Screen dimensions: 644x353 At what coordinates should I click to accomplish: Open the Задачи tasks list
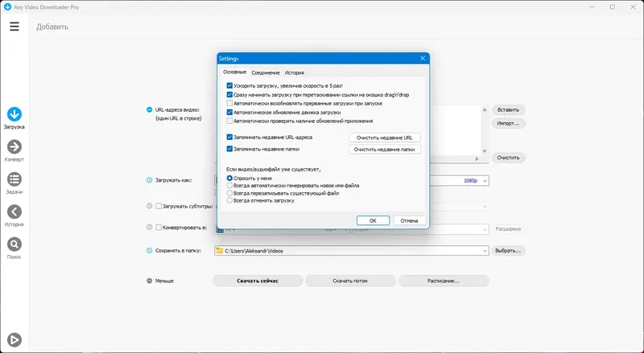pos(14,183)
